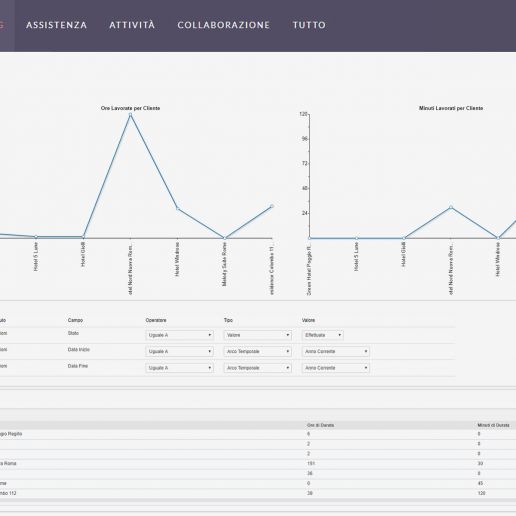This screenshot has height=516, width=516.
Task: Click the Ore Lavorate per Cliente chart title
Action: click(130, 108)
